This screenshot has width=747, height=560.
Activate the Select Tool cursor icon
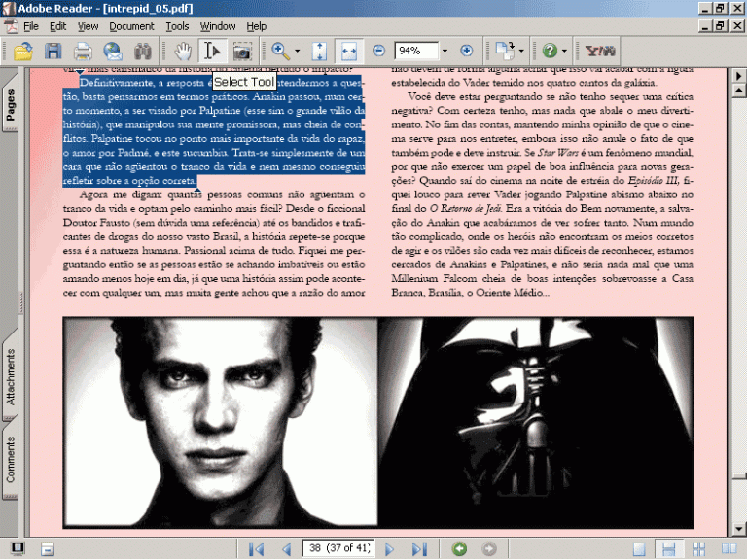[x=212, y=51]
